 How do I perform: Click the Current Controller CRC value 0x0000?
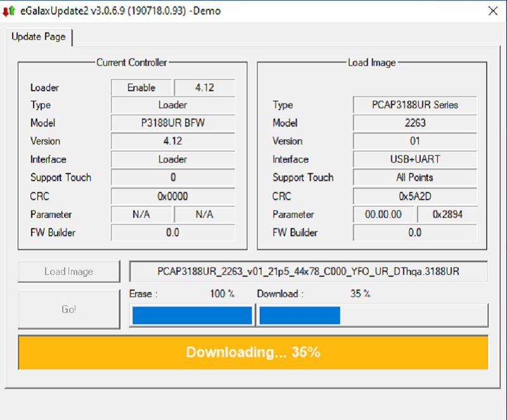[172, 196]
